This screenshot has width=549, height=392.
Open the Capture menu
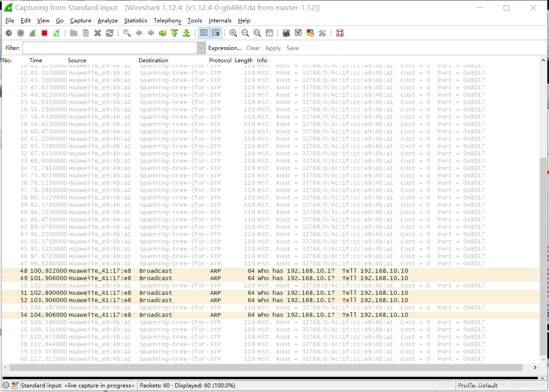click(x=81, y=21)
